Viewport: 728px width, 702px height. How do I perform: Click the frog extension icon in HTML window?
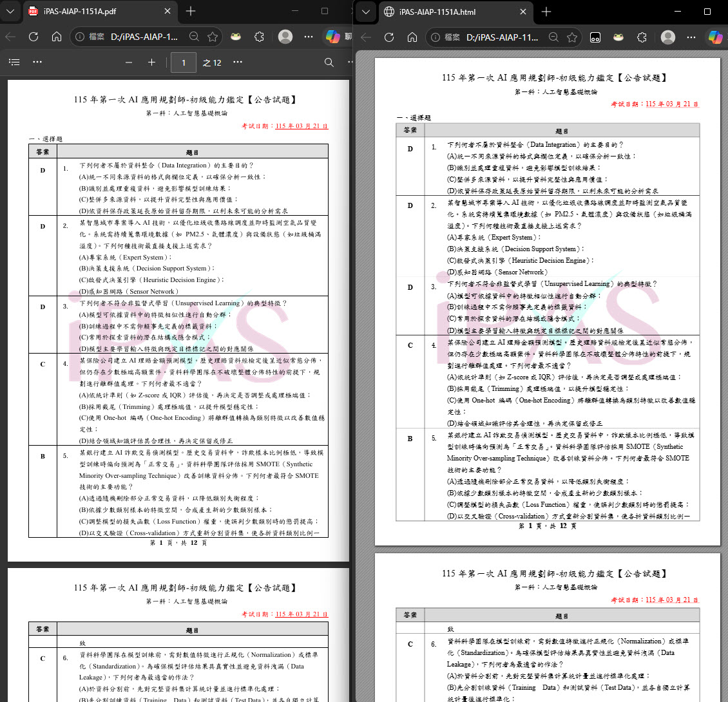tap(617, 37)
